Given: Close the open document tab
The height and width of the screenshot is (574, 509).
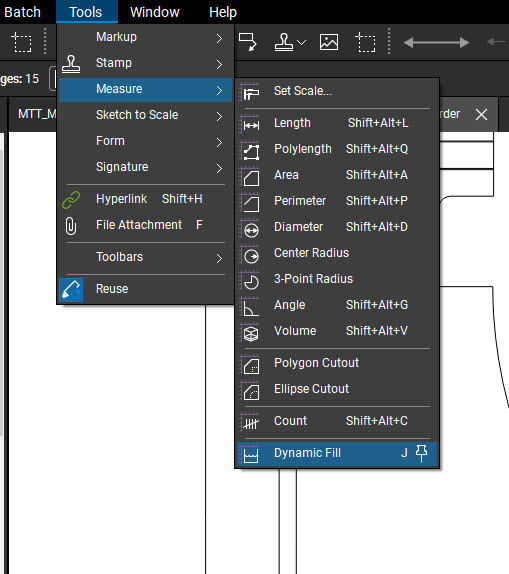Looking at the screenshot, I should click(481, 115).
